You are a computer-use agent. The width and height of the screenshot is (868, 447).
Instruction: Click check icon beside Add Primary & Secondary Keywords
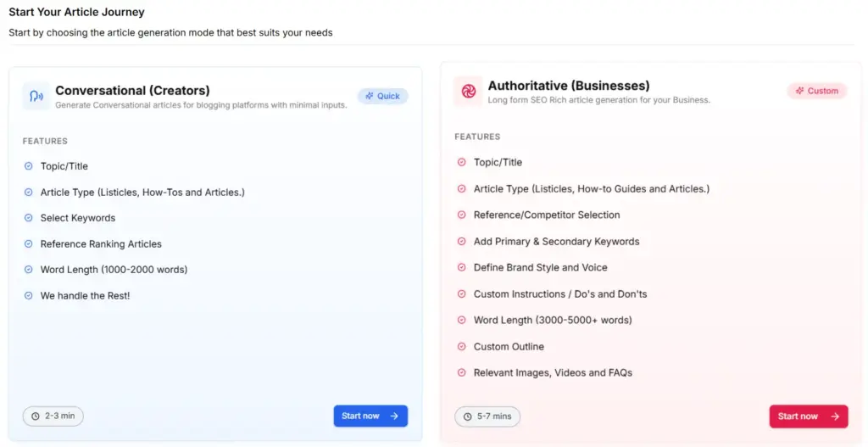[461, 242]
